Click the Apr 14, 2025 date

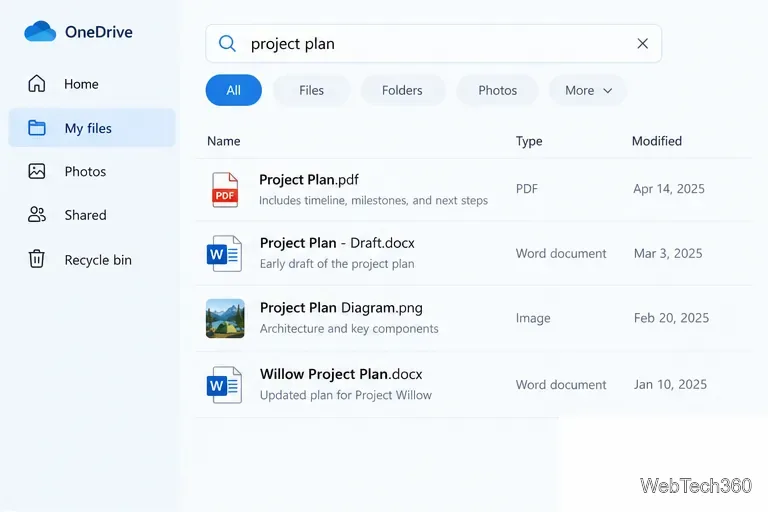(x=669, y=189)
